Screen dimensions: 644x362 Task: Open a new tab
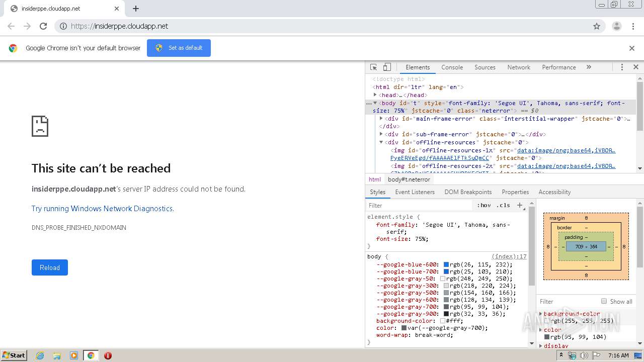click(136, 9)
